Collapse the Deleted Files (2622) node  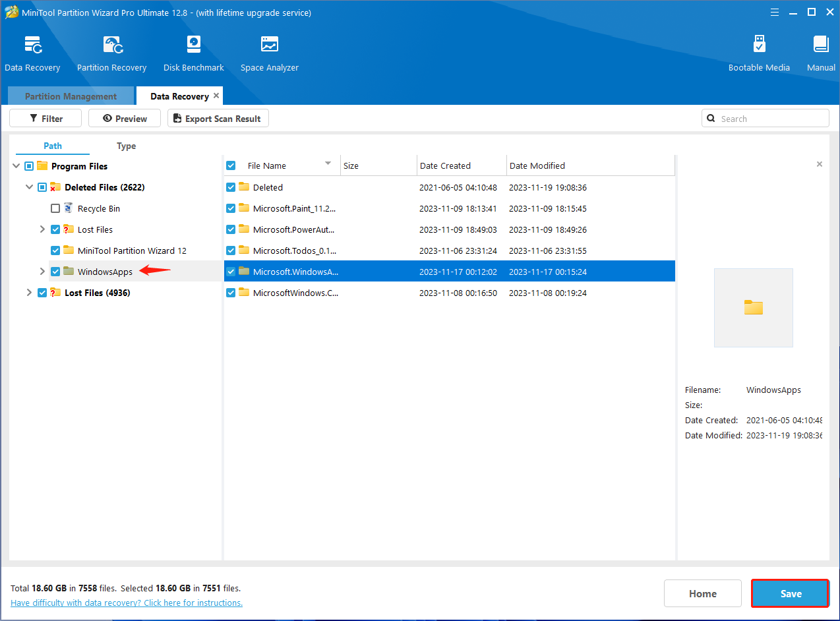(29, 187)
